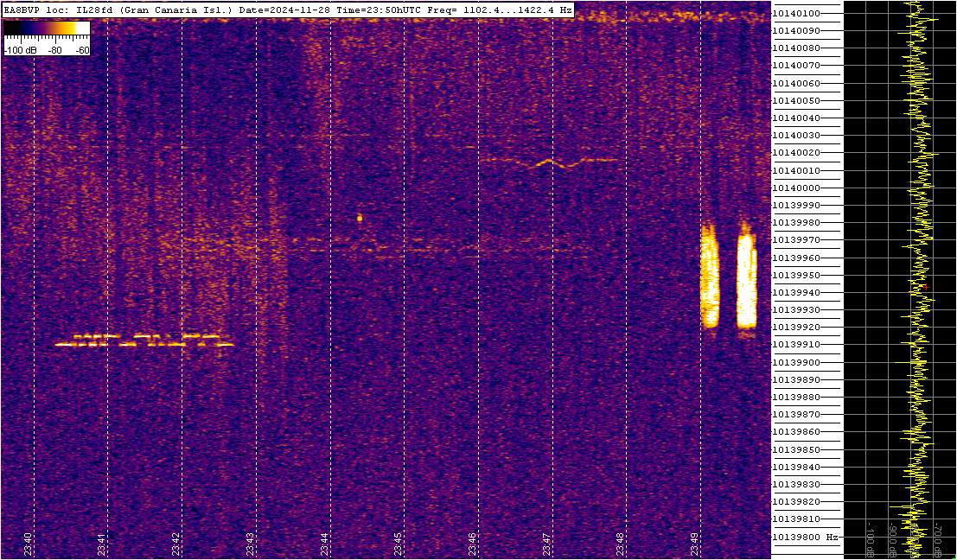Click the 10140090 frequency scale label
The height and width of the screenshot is (560, 957).
(x=796, y=30)
